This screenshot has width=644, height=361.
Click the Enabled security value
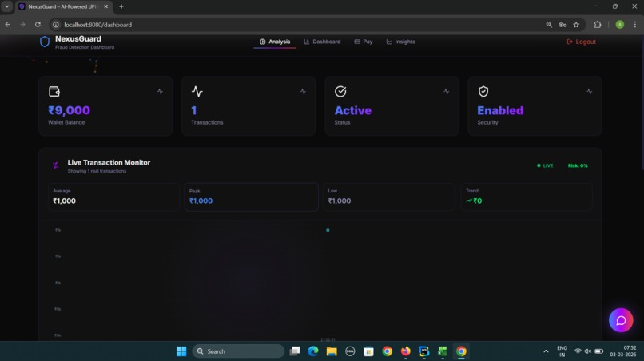500,110
